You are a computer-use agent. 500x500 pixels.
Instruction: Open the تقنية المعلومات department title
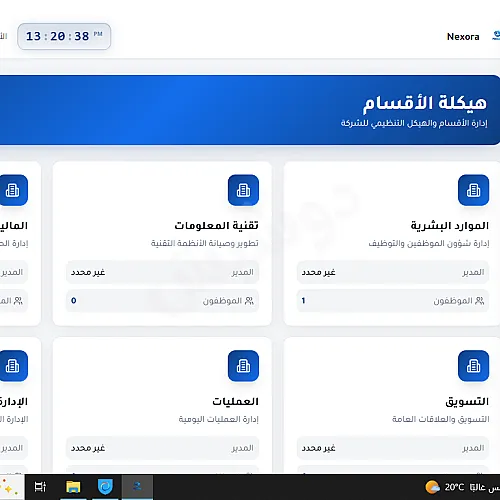tap(216, 226)
